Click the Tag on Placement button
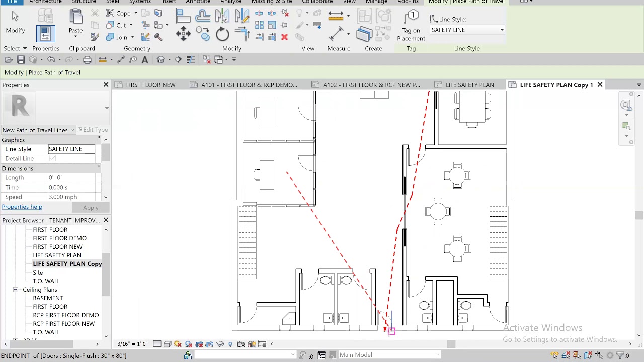 pos(411,26)
